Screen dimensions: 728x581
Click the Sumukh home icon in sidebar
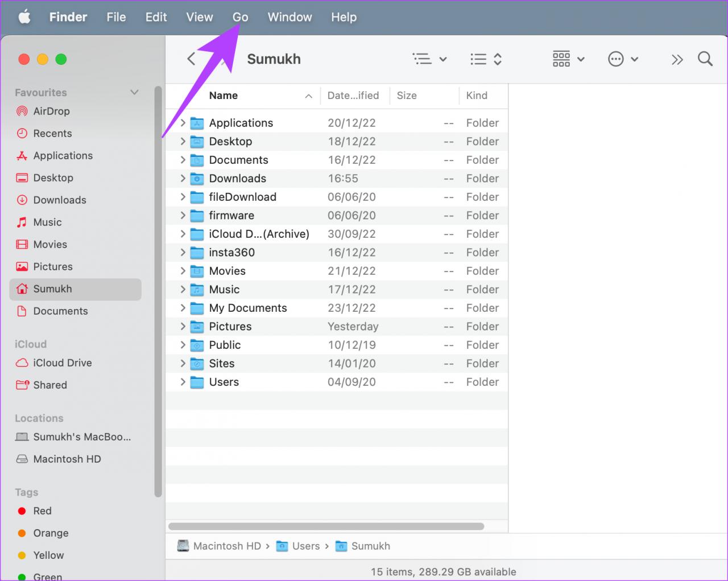[22, 289]
